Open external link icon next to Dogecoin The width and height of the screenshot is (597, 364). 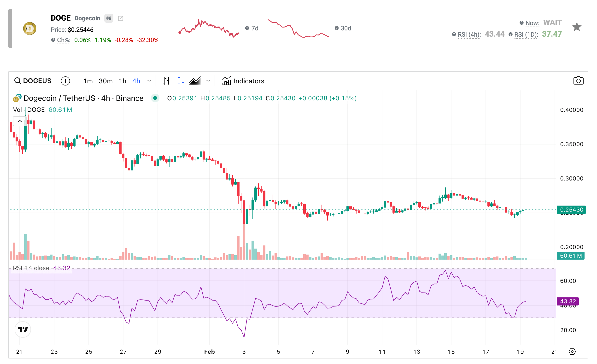[x=120, y=18]
